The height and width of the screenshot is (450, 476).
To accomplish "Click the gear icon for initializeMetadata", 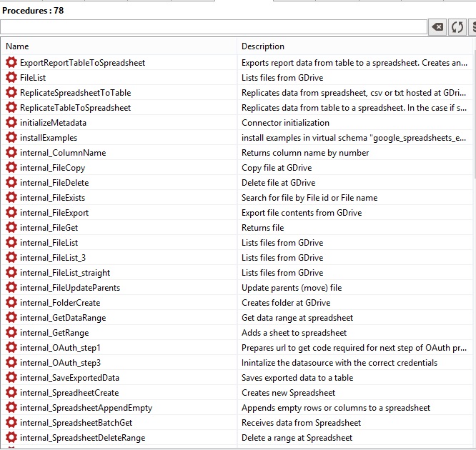I will 11,123.
